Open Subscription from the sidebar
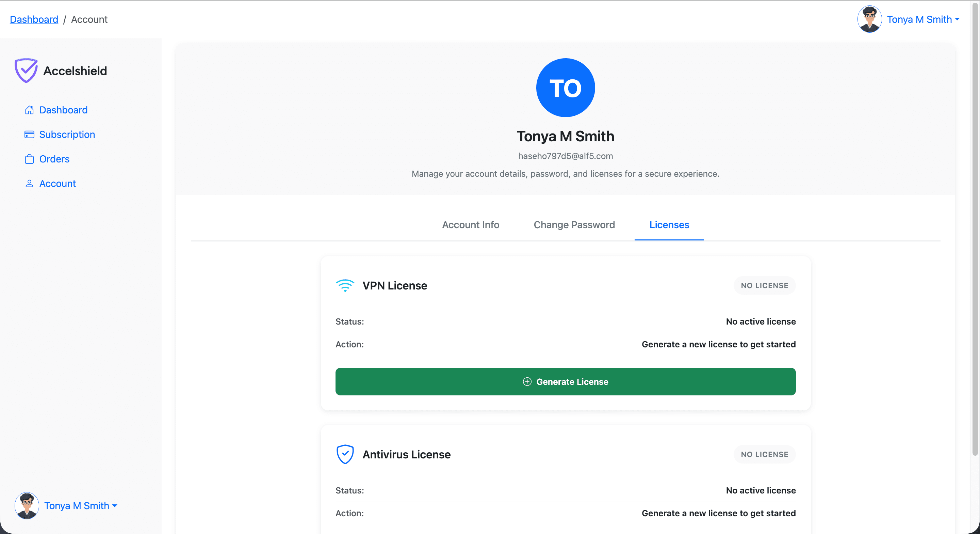 coord(67,135)
